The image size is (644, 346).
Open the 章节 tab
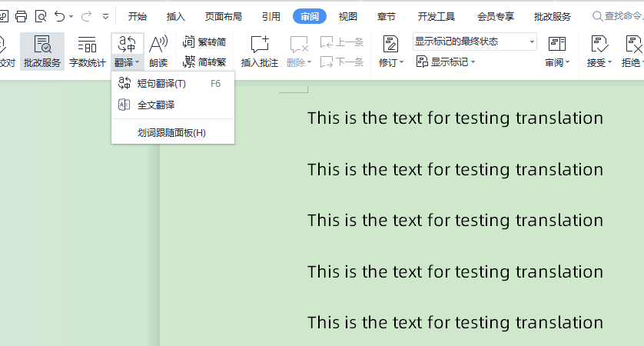386,16
